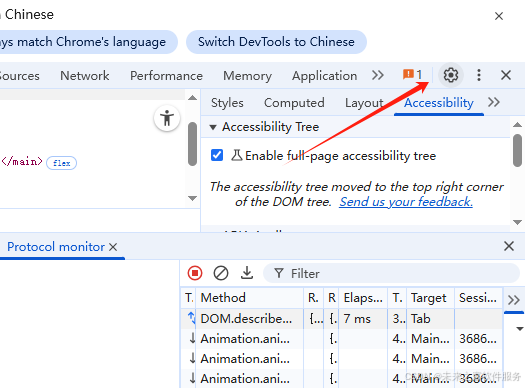Switch to the Layout sidebar tab
This screenshot has height=388, width=525.
click(364, 103)
